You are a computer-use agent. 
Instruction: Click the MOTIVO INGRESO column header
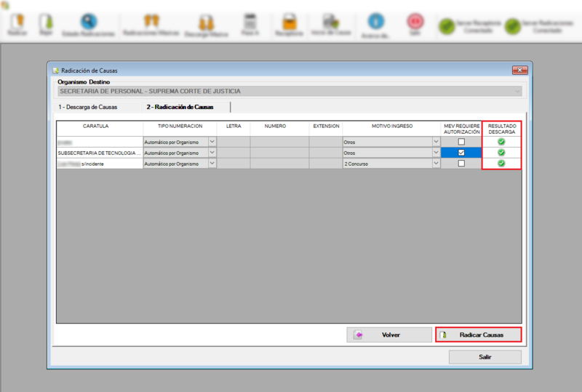[392, 129]
